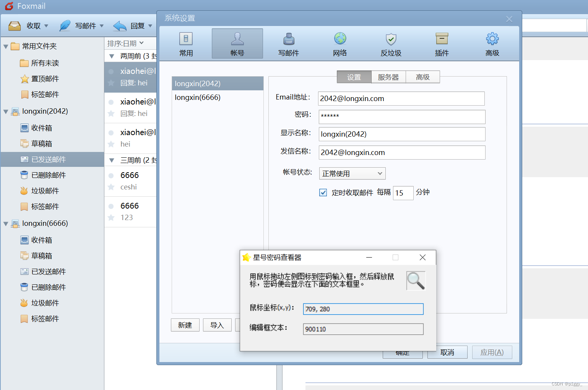Open the 帐号 settings tab icon
Image resolution: width=588 pixels, height=390 pixels.
pos(237,39)
